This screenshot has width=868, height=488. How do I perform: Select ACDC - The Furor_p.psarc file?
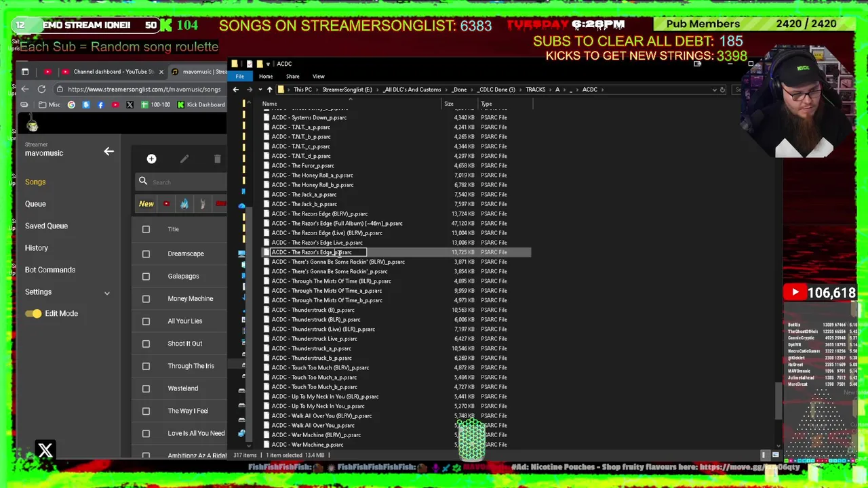[303, 165]
